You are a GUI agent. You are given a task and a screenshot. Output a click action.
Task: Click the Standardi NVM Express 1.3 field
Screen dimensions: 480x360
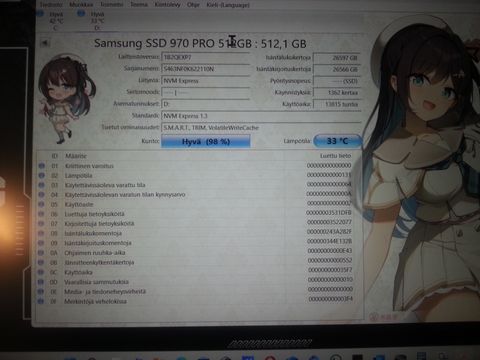coord(261,116)
